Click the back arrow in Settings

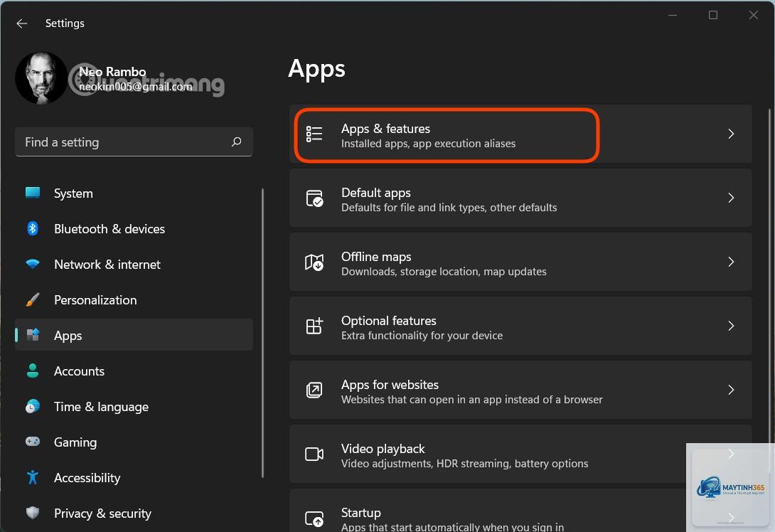[22, 23]
